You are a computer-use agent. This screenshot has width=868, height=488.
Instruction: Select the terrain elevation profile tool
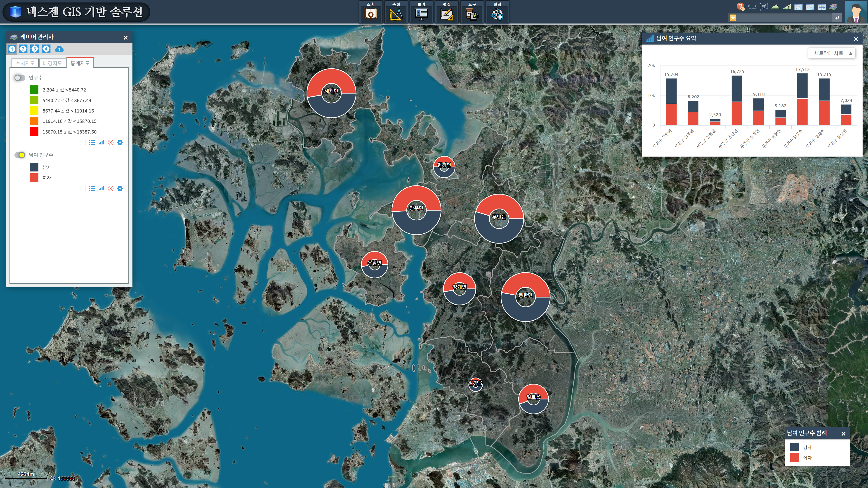(775, 7)
